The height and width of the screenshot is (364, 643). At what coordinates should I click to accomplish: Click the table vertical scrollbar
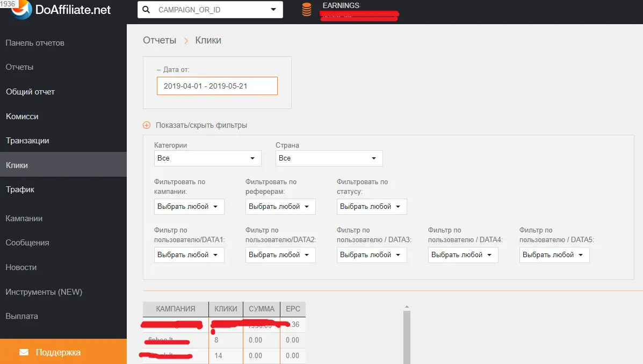(x=407, y=336)
